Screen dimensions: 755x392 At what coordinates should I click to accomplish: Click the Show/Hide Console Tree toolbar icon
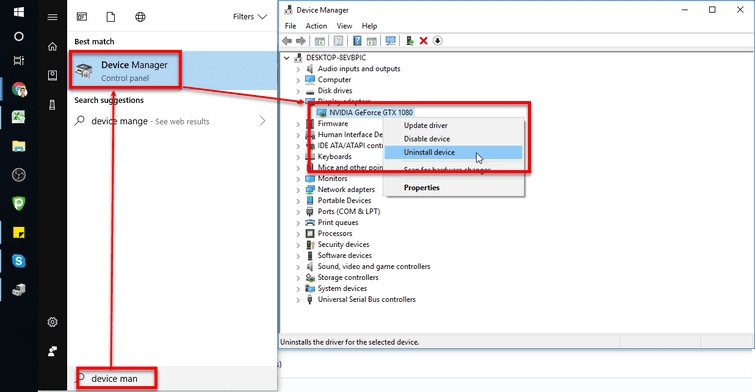click(319, 41)
